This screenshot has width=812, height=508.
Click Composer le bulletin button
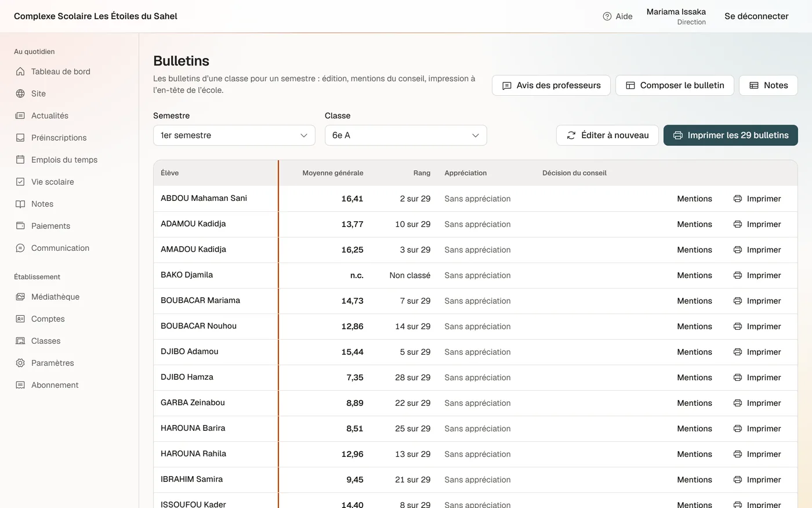675,85
